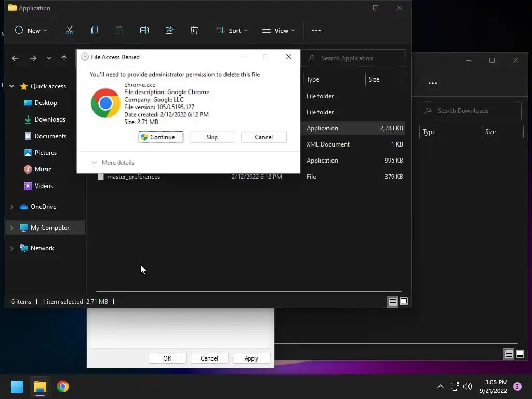Show hidden system tray icons
This screenshot has height=399, width=532.
click(441, 387)
